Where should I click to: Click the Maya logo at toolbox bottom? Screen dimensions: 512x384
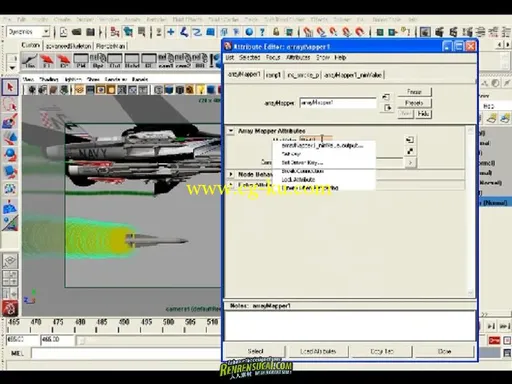pyautogui.click(x=10, y=308)
